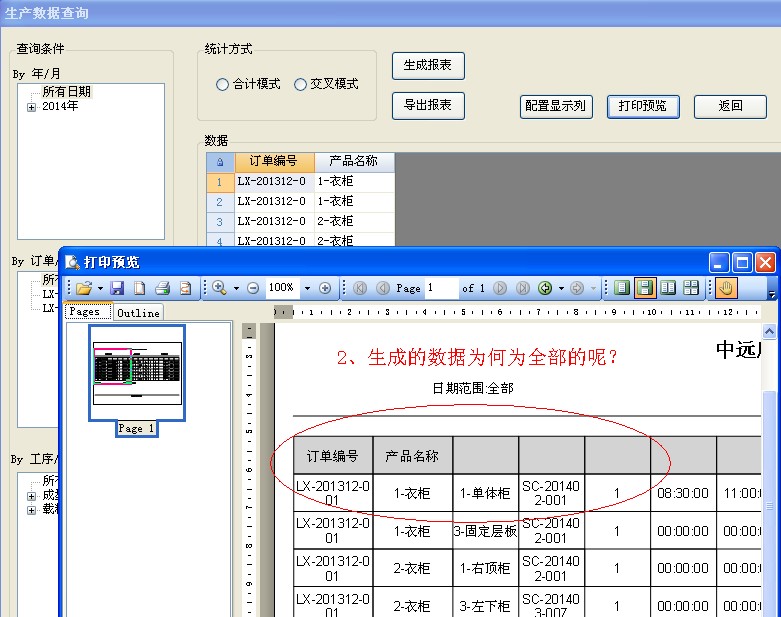Expand the 成 node in 工序 tree
Image resolution: width=781 pixels, height=617 pixels.
[x=31, y=496]
